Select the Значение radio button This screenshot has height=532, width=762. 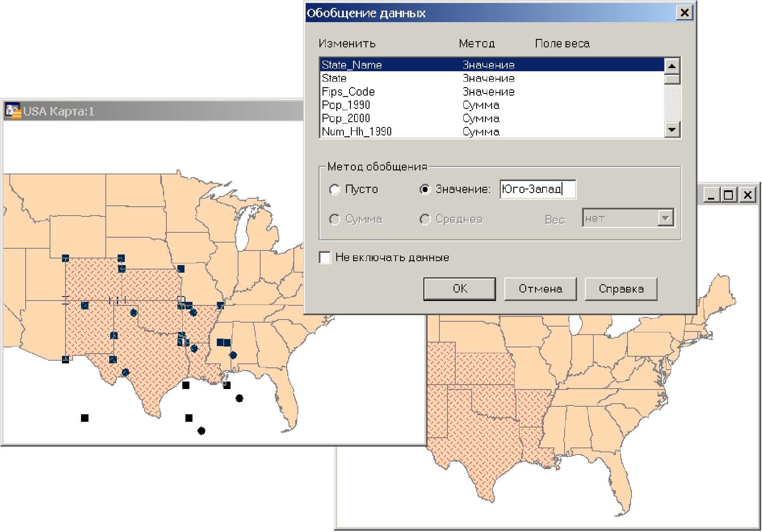click(425, 189)
